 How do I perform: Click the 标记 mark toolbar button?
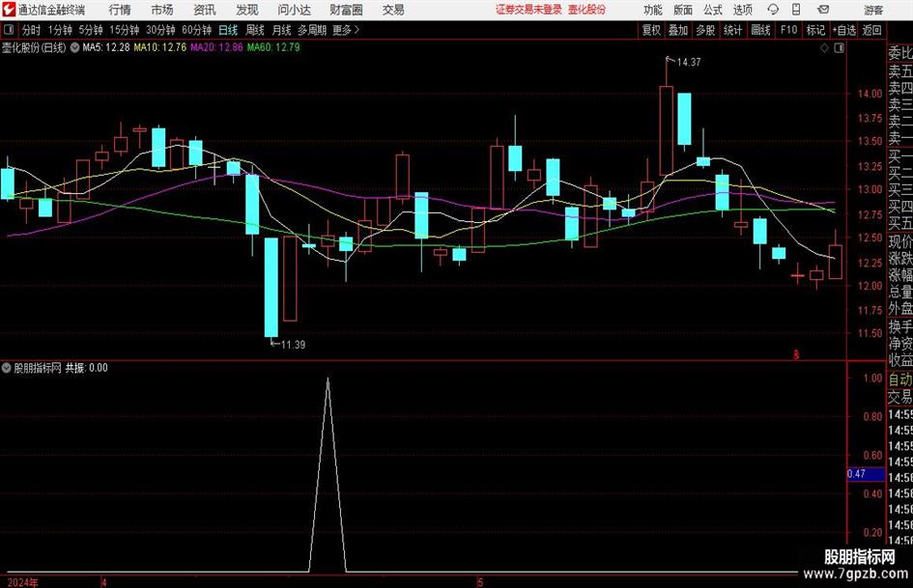click(815, 30)
